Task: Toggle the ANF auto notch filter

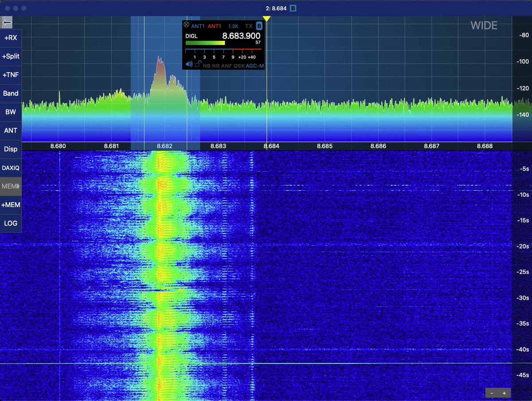Action: 227,66
